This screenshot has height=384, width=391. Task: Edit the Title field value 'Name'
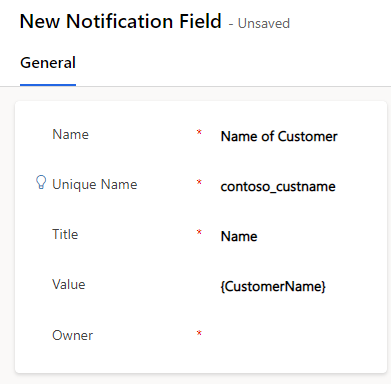239,237
